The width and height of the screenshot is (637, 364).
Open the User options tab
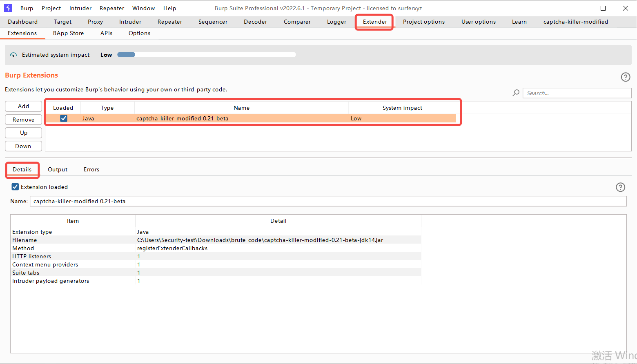click(x=479, y=22)
